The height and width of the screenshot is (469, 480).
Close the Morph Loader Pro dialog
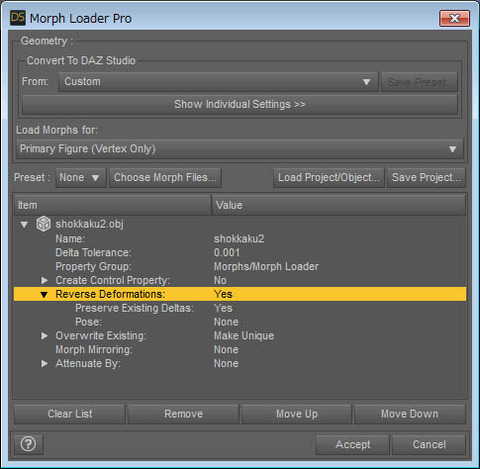[x=454, y=18]
